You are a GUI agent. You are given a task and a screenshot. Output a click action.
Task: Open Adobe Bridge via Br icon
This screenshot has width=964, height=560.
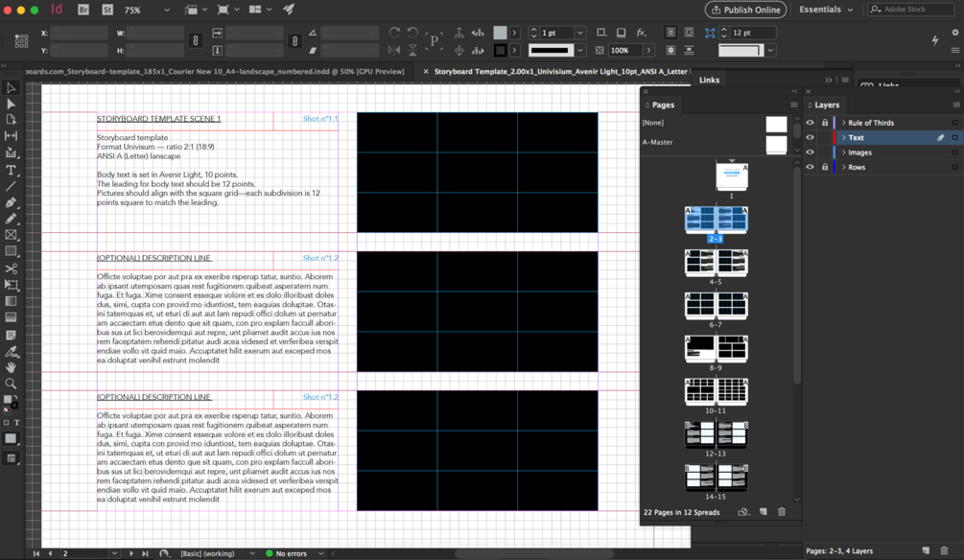[83, 10]
